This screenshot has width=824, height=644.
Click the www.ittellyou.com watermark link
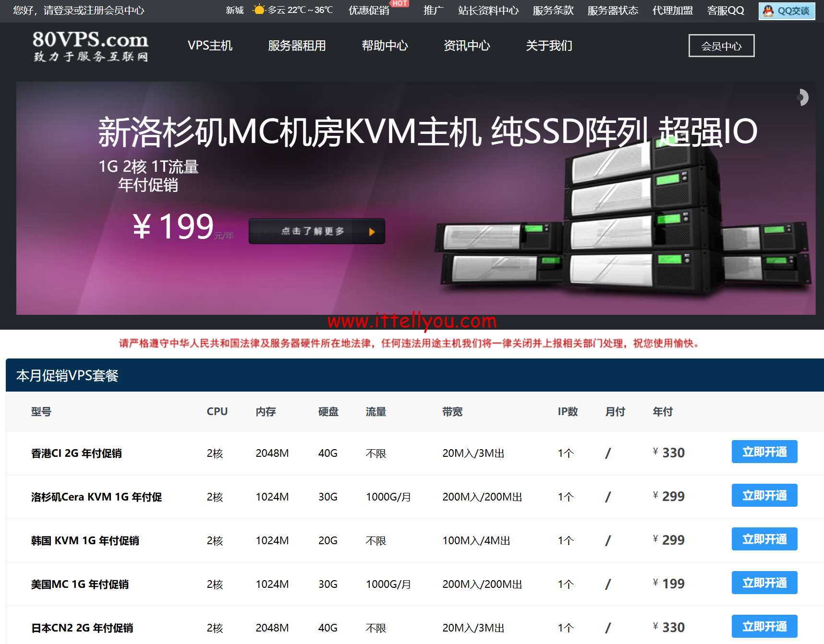[412, 320]
